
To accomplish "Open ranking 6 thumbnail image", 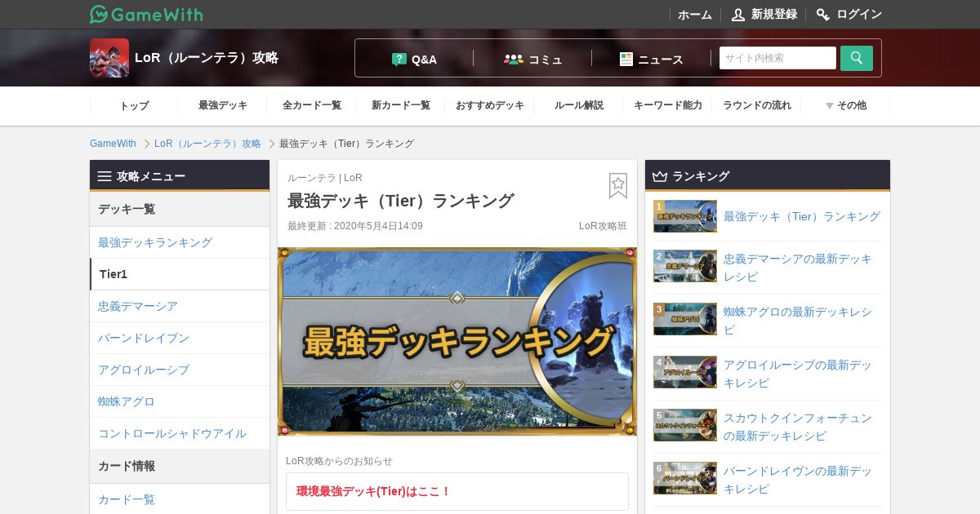I will (x=685, y=478).
